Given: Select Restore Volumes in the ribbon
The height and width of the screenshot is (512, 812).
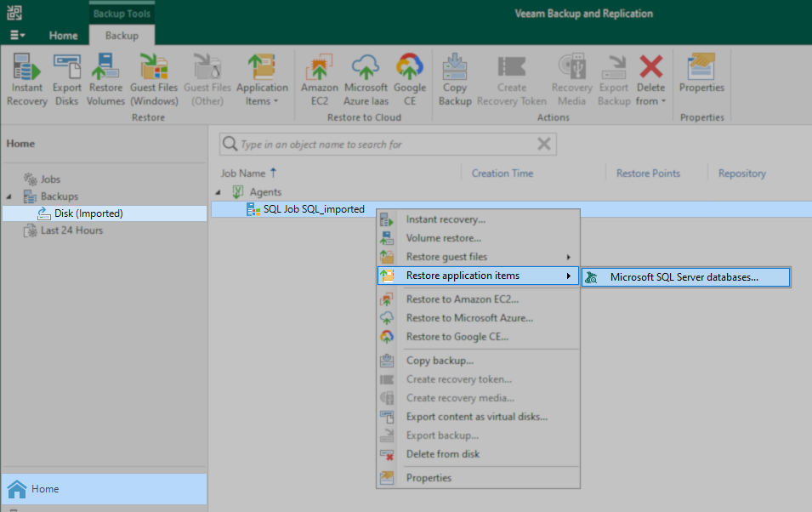Looking at the screenshot, I should (x=105, y=80).
